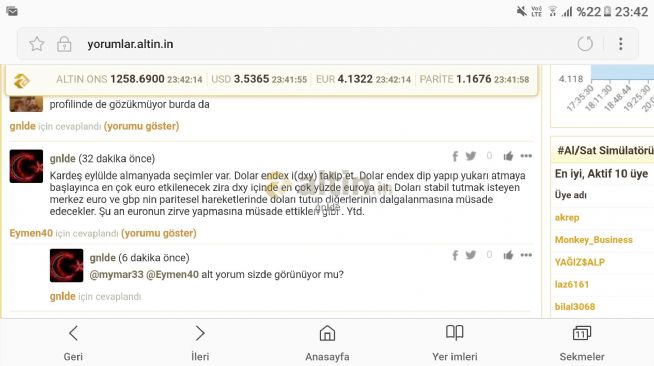Bookmark page with the star icon
This screenshot has height=366, width=654.
pos(37,44)
